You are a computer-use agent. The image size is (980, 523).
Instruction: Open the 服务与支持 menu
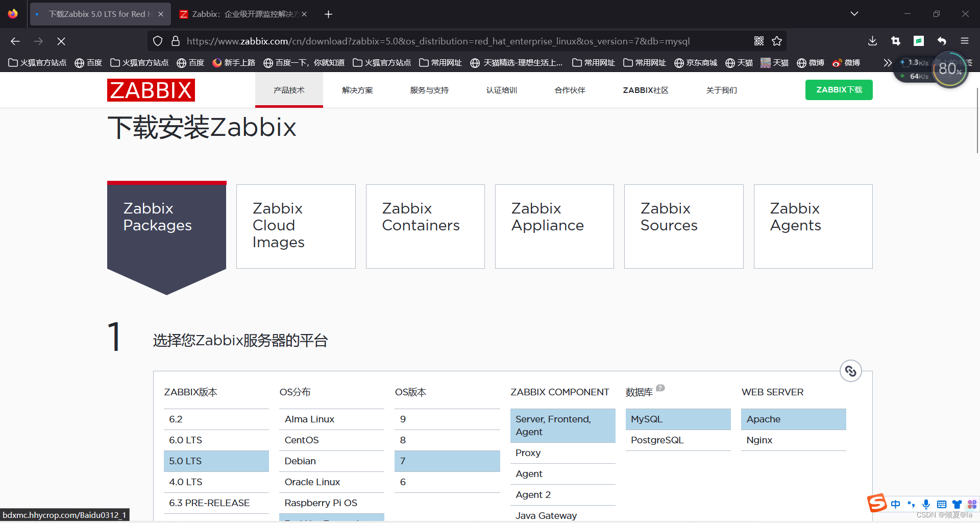tap(429, 90)
